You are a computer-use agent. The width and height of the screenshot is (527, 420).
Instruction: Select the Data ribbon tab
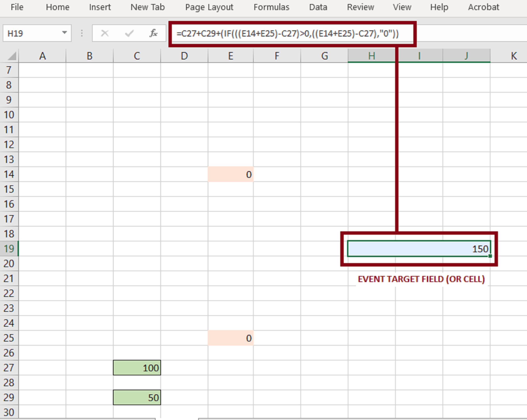click(x=318, y=7)
